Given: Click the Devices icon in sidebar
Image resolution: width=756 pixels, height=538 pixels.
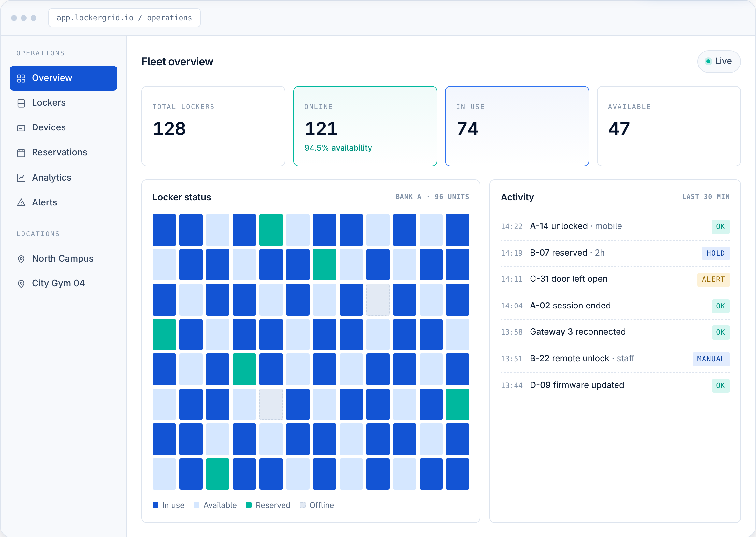Looking at the screenshot, I should click(21, 128).
